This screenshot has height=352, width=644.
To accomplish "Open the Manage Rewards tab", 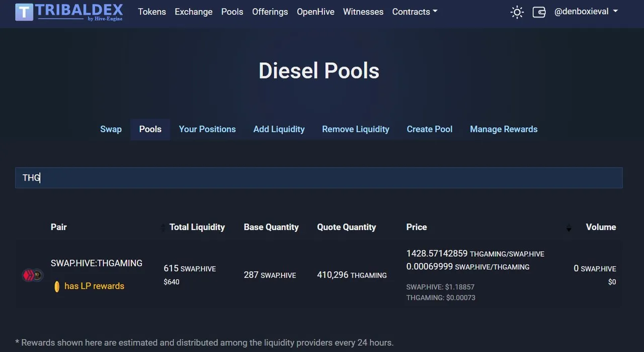I will (x=504, y=129).
